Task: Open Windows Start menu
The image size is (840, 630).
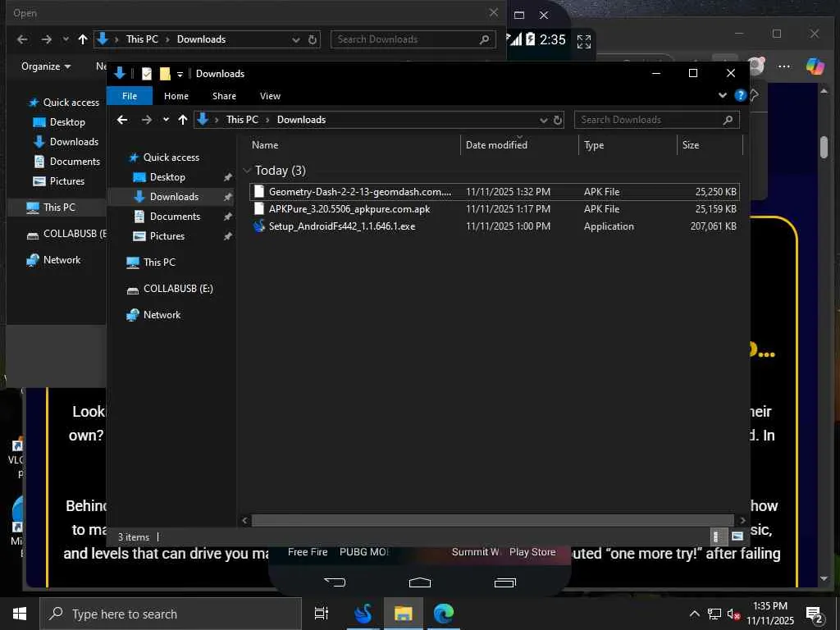Action: [x=20, y=614]
